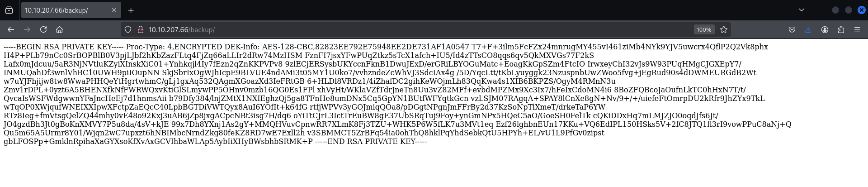Show the Extensions panel
Screen dimensions: 868x187
pyautogui.click(x=841, y=29)
